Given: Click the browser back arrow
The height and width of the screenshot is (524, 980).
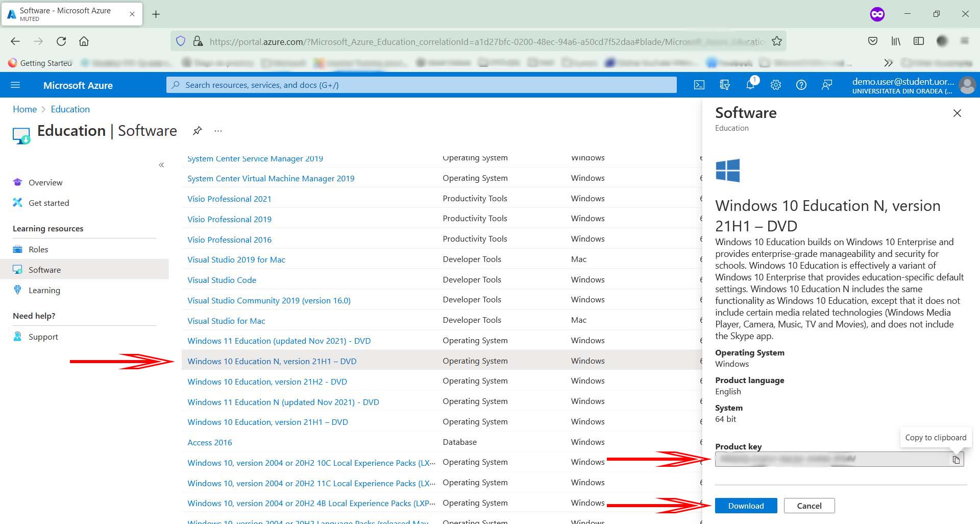Looking at the screenshot, I should [x=15, y=41].
